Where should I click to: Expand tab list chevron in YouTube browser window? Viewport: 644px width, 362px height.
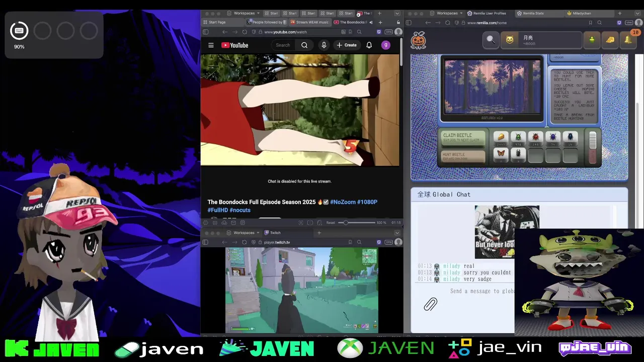[x=397, y=14]
